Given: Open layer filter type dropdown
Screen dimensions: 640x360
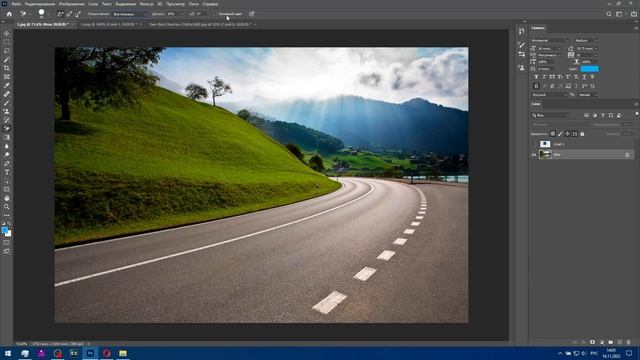Looking at the screenshot, I should 551,116.
